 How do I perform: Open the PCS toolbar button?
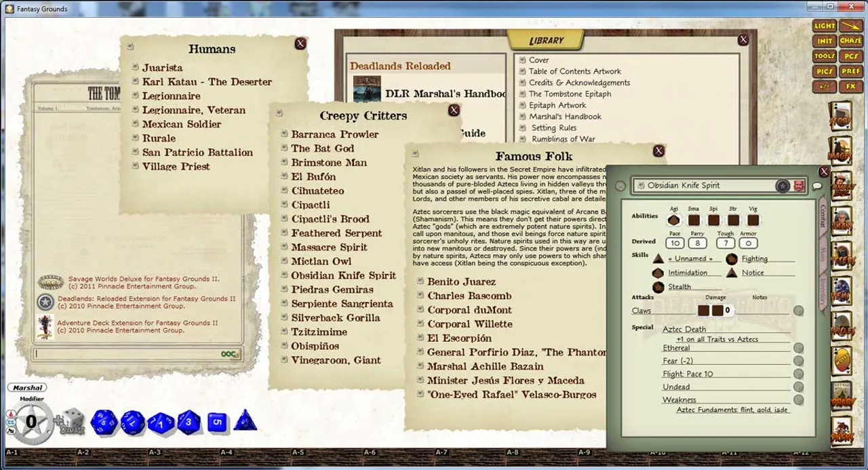click(x=851, y=56)
